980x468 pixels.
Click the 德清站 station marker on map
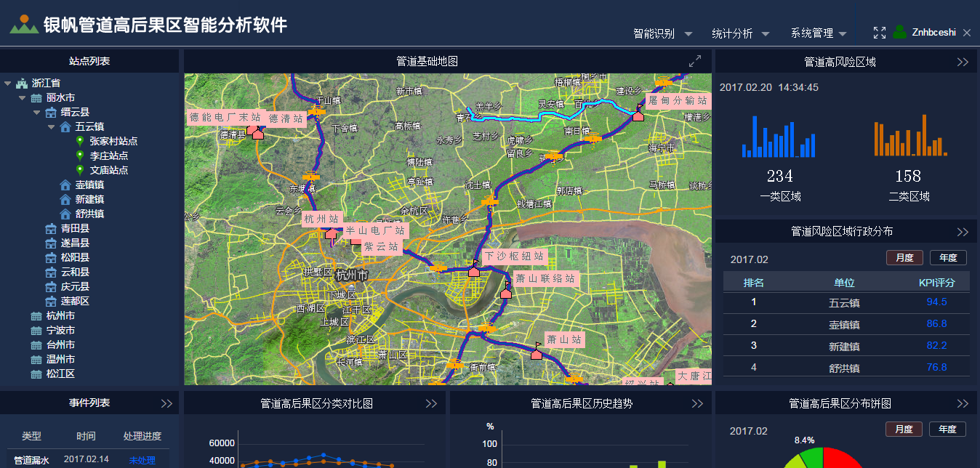pyautogui.click(x=257, y=133)
